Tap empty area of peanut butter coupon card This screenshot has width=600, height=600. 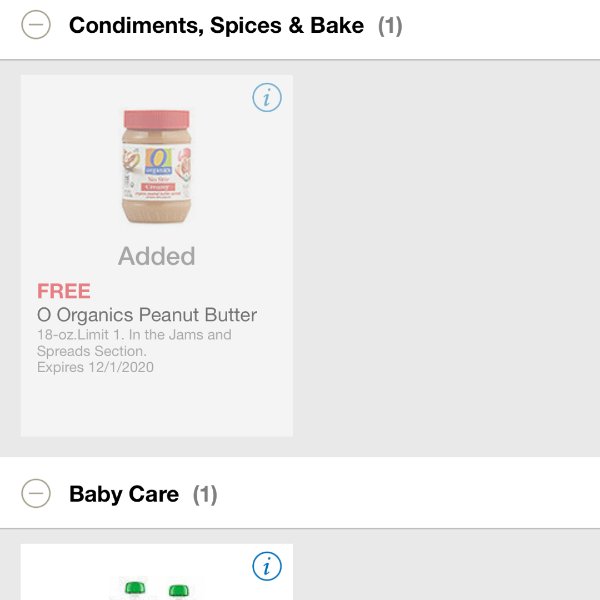pos(157,406)
